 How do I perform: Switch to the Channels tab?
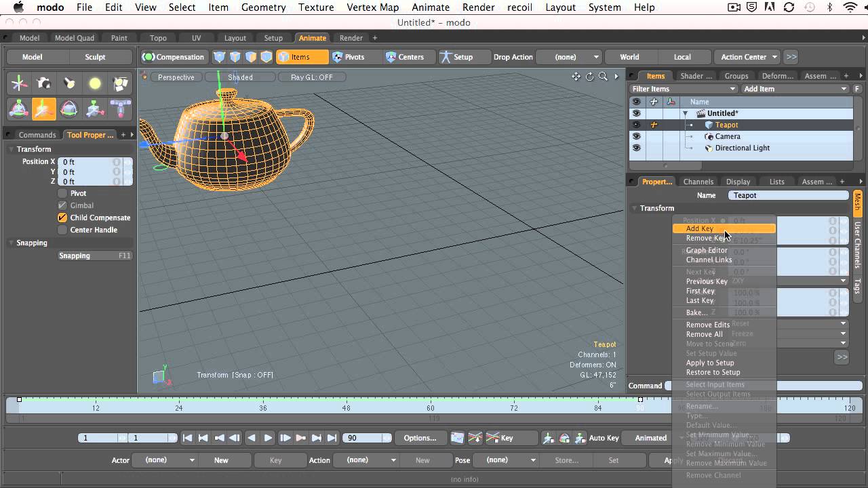pos(698,182)
